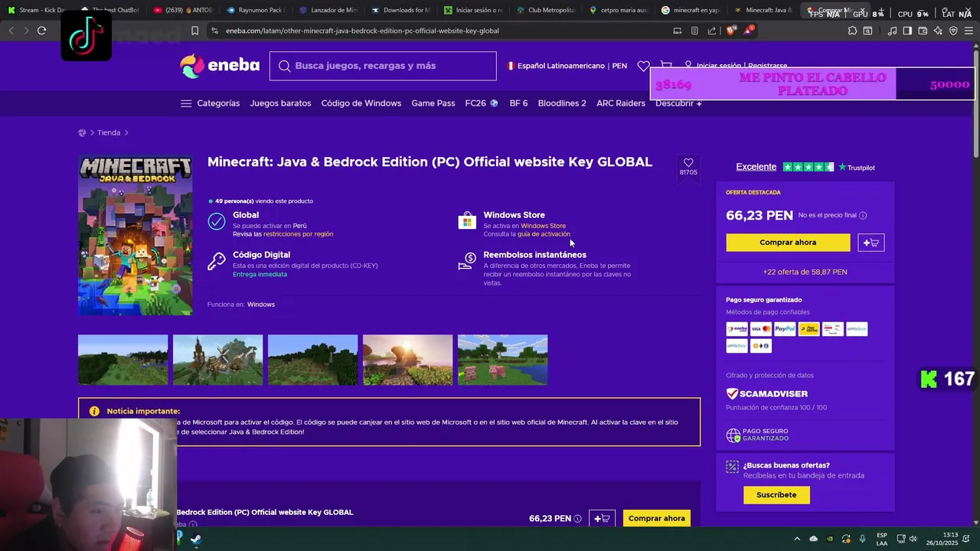Screen dimensions: 980x551
Task: Click Comprar ahora in bottom offer row
Action: point(657,518)
